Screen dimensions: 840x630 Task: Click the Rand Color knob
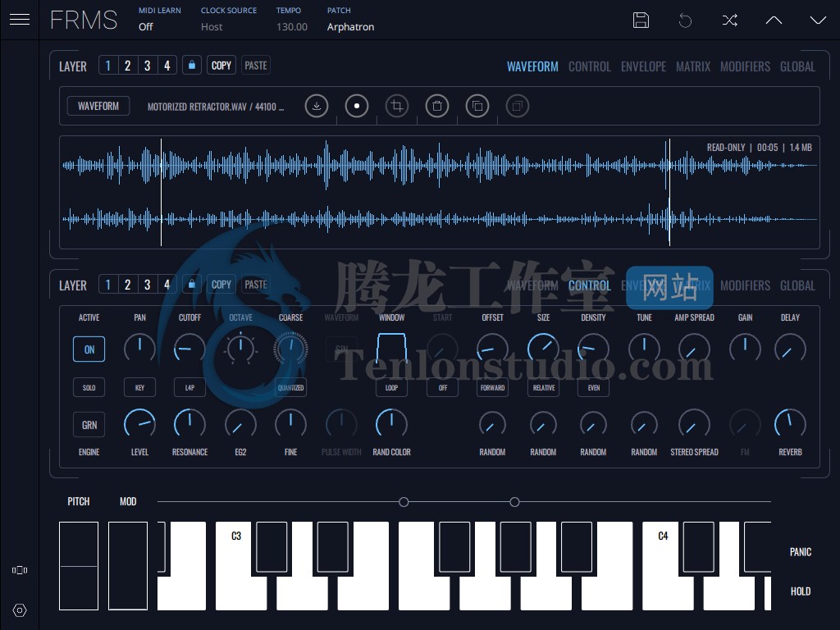(x=391, y=424)
